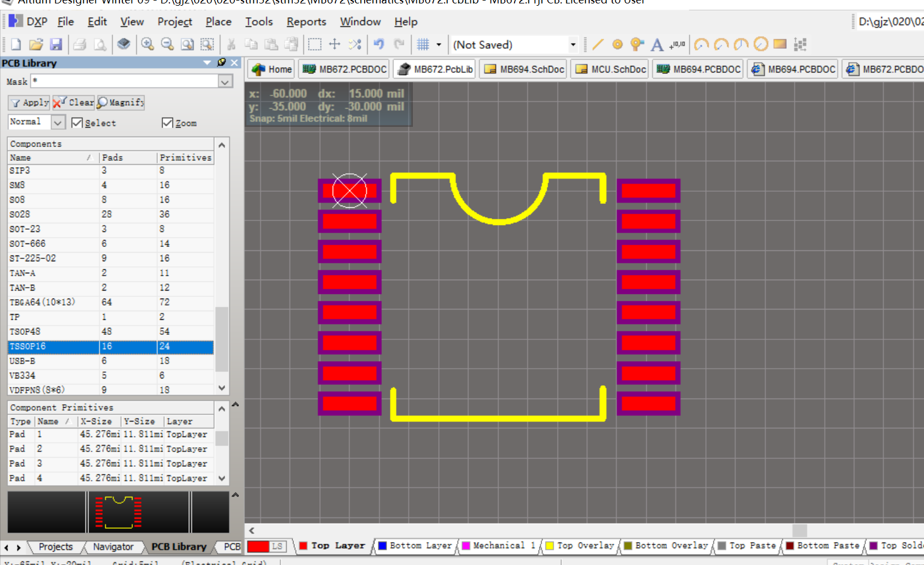Place a full circle arc tool
The height and width of the screenshot is (565, 924).
point(760,44)
